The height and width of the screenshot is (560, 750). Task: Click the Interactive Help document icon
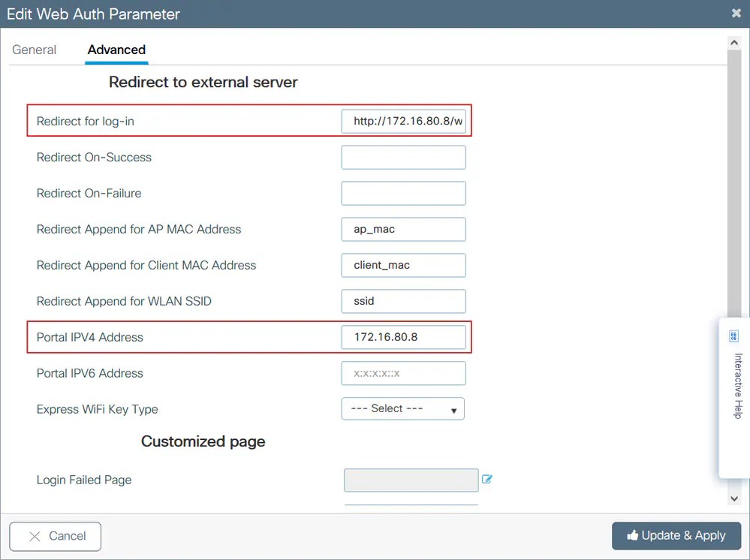coord(734,336)
